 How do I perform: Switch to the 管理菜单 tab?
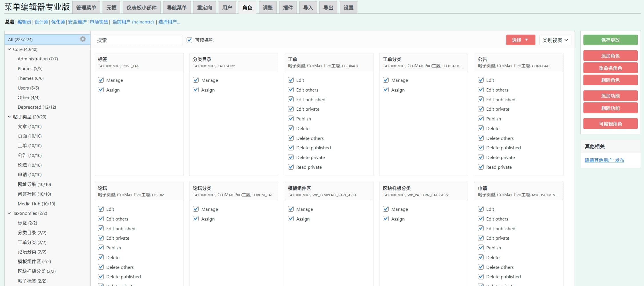(86, 8)
